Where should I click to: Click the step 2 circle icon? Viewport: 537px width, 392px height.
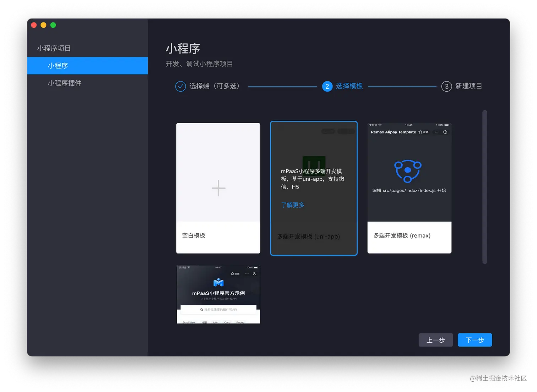coord(327,86)
